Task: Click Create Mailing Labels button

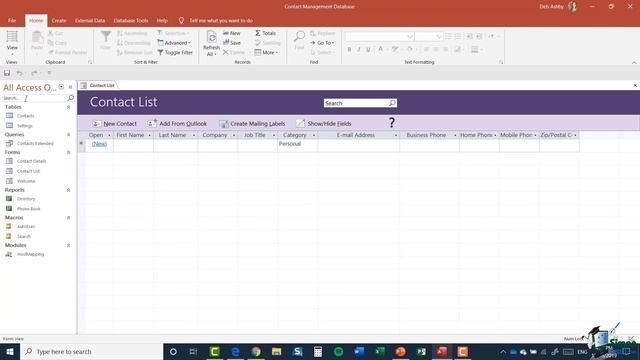Action: coord(252,124)
